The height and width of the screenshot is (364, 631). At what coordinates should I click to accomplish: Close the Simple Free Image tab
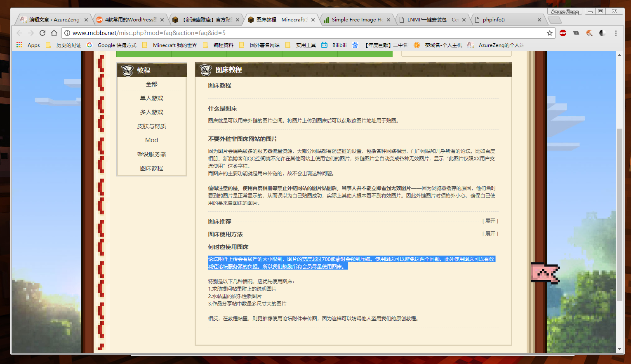388,20
